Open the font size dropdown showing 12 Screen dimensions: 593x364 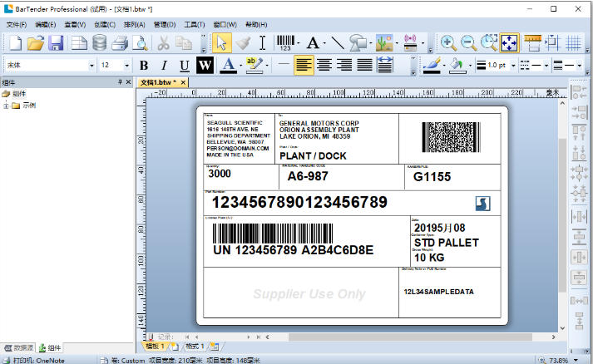(x=126, y=65)
